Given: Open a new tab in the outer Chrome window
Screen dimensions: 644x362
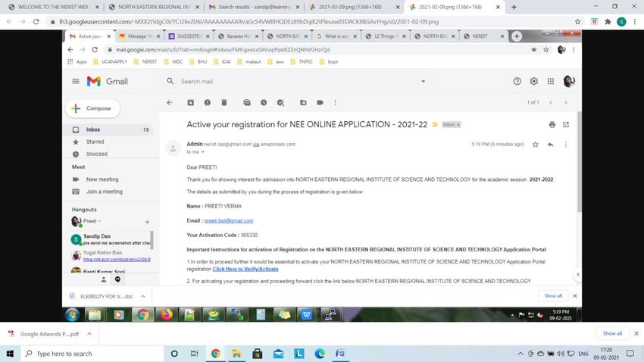Looking at the screenshot, I should [x=514, y=7].
